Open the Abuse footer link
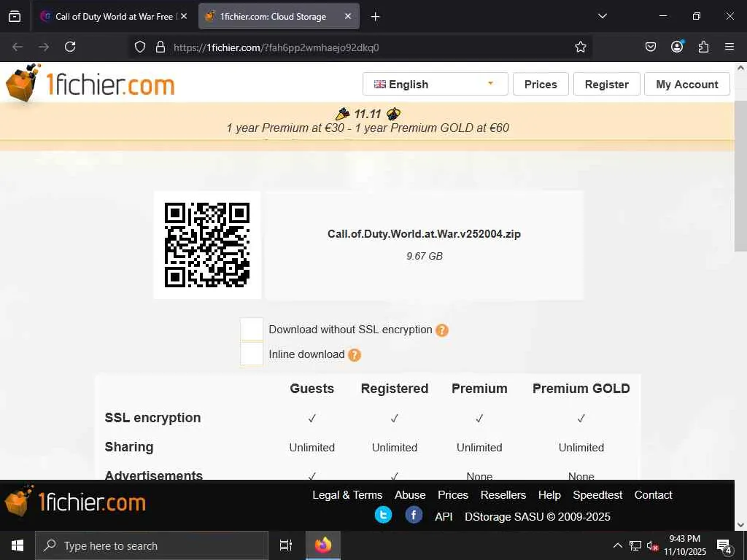Viewport: 747px width, 560px height. [410, 495]
